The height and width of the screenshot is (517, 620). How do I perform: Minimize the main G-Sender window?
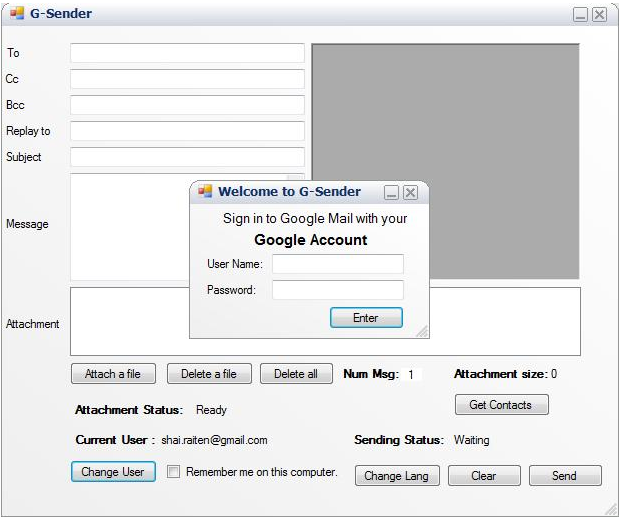[x=580, y=15]
